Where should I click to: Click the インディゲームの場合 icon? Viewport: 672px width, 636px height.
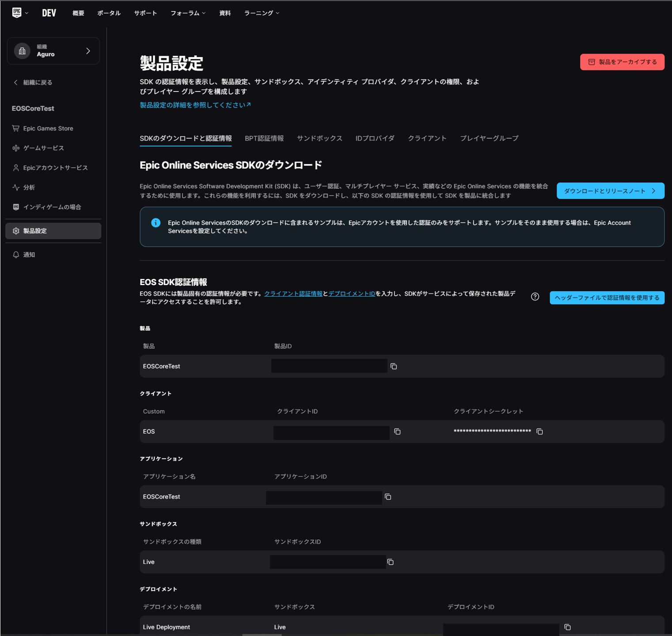(x=16, y=207)
